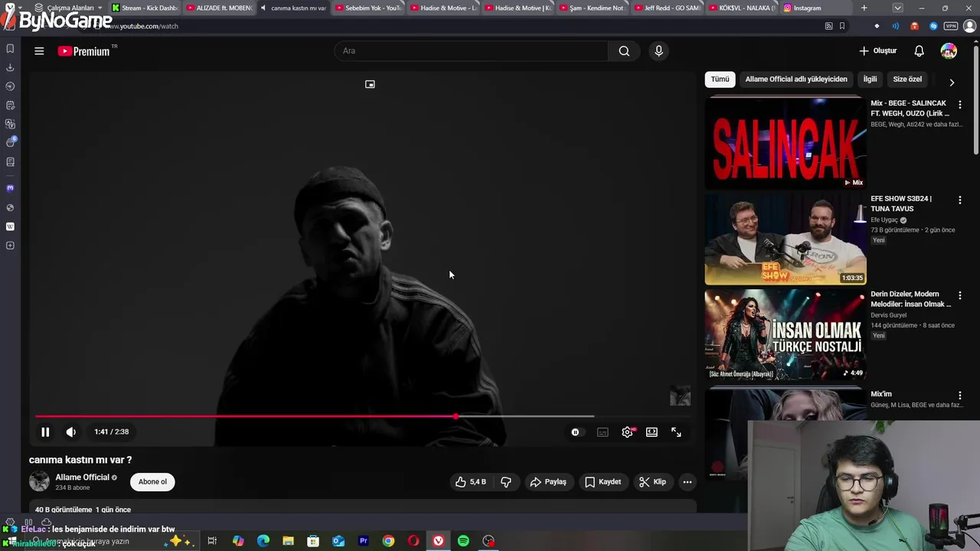Open the tab list dropdown arrow
Viewport: 980px width, 551px height.
coord(897,8)
